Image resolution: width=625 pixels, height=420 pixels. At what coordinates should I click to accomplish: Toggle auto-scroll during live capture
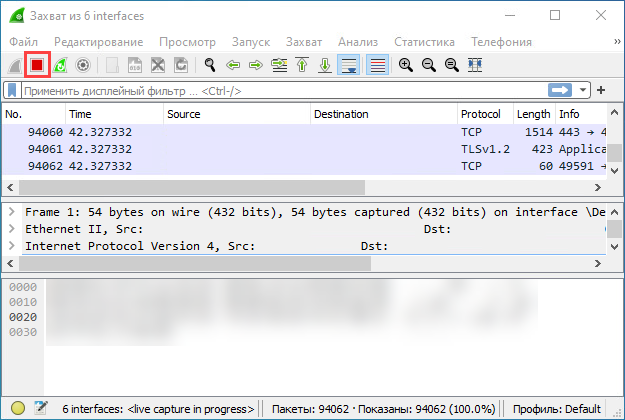click(348, 65)
